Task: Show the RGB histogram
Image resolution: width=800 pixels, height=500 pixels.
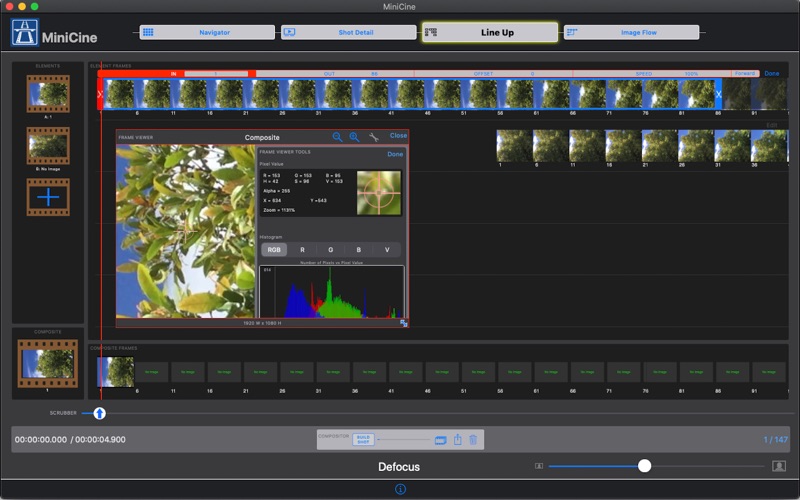Action: point(274,249)
